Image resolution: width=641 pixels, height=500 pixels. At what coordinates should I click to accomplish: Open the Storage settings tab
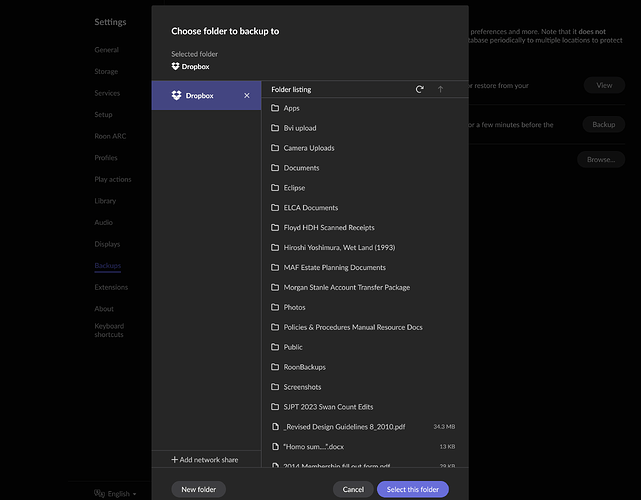108,69
